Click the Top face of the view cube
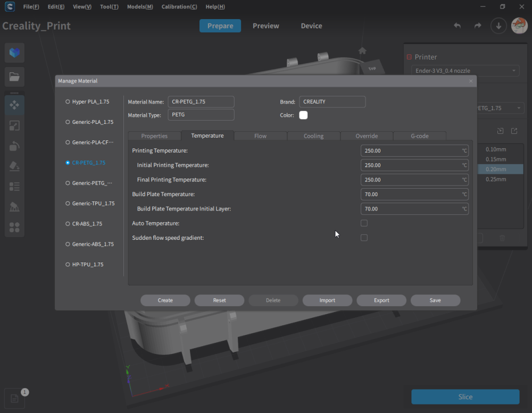Viewport: 532px width, 413px height. click(372, 68)
